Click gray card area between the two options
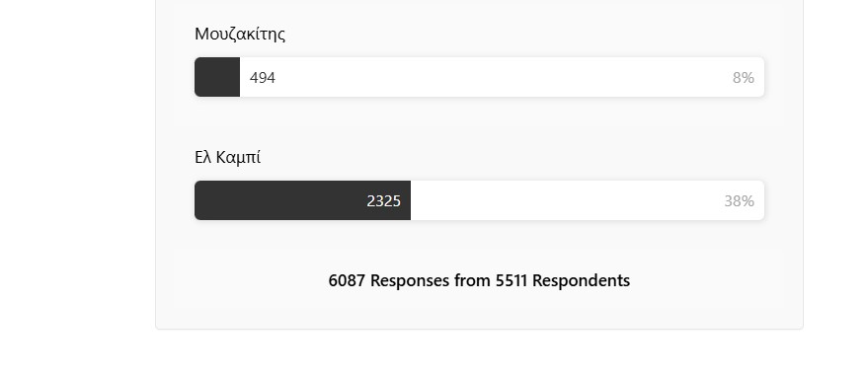This screenshot has width=868, height=380. coord(479,122)
